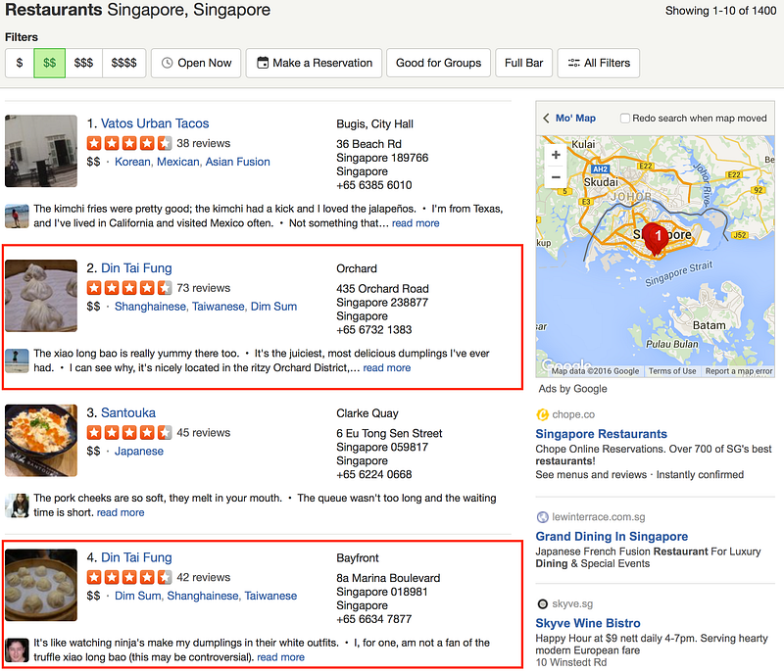The height and width of the screenshot is (672, 784).
Task: Enable the Open Now filter
Action: 196,63
